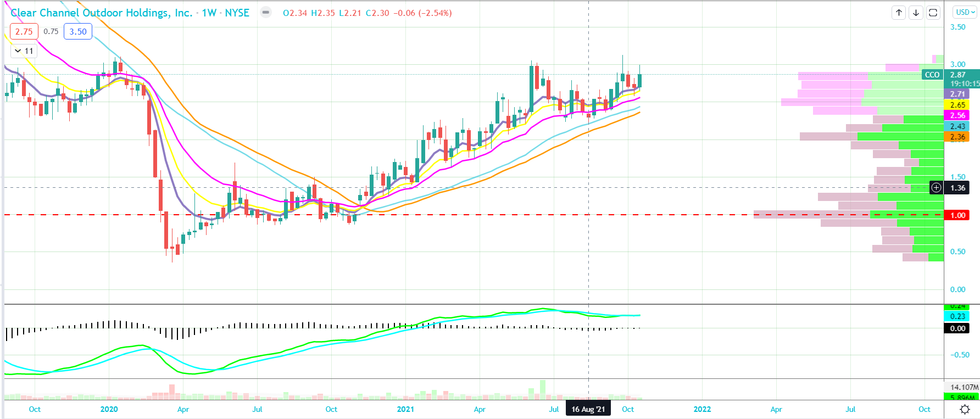
Task: Click the black 0.00 indicator value label
Action: tap(957, 328)
